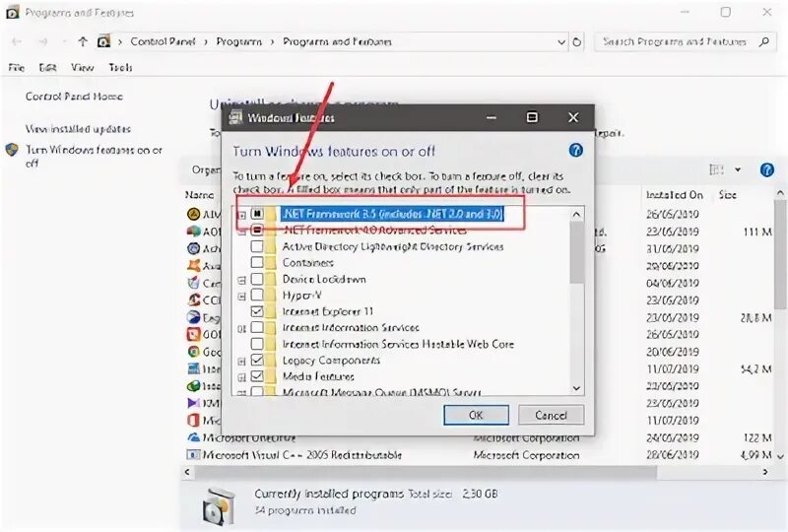
Task: Select the orange Avast icon row
Action: coord(193,265)
